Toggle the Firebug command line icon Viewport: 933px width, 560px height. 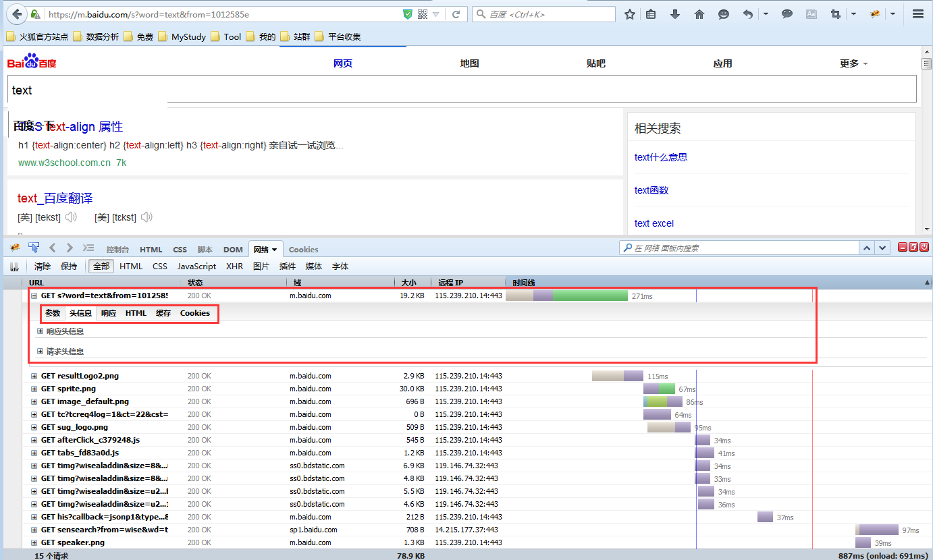(88, 248)
